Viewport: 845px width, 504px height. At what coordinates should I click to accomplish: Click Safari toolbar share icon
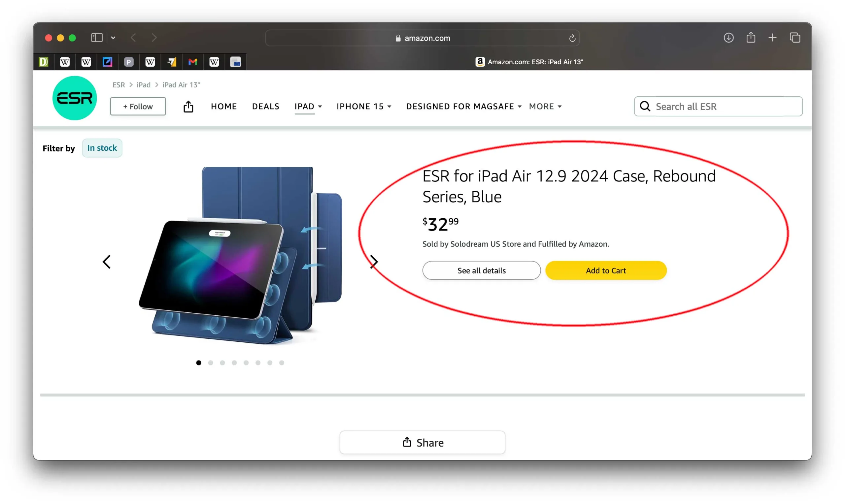coord(751,37)
